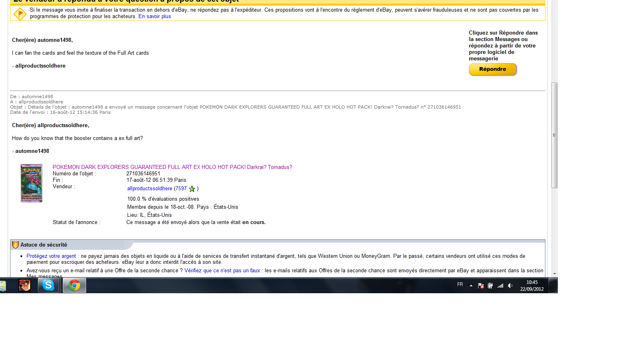The image size is (644, 362).
Task: Click the 'Lieu: IL, États-Unis' text
Action: click(149, 215)
